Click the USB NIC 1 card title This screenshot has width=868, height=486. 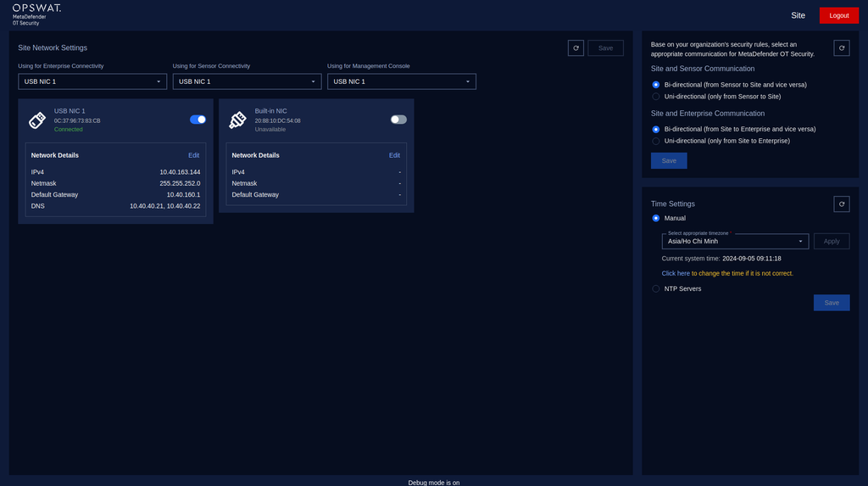tap(70, 111)
